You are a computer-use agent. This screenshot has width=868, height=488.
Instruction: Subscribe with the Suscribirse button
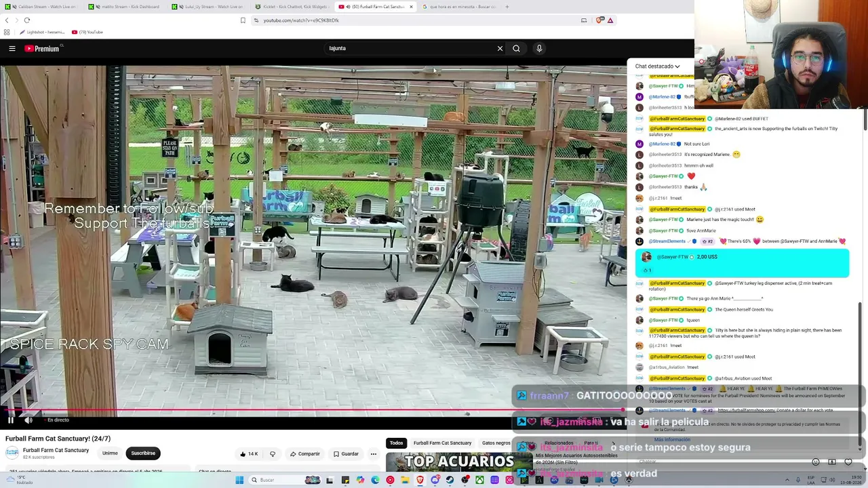[x=143, y=453]
